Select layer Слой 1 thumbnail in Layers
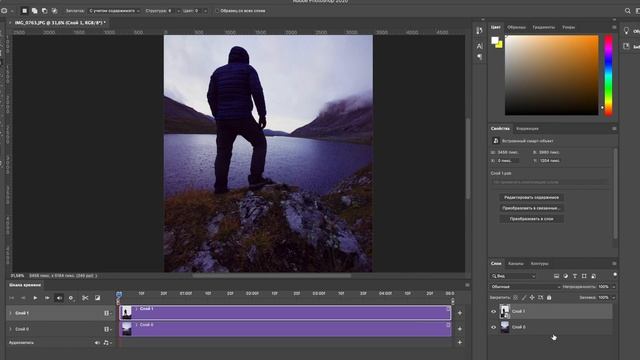 click(505, 311)
